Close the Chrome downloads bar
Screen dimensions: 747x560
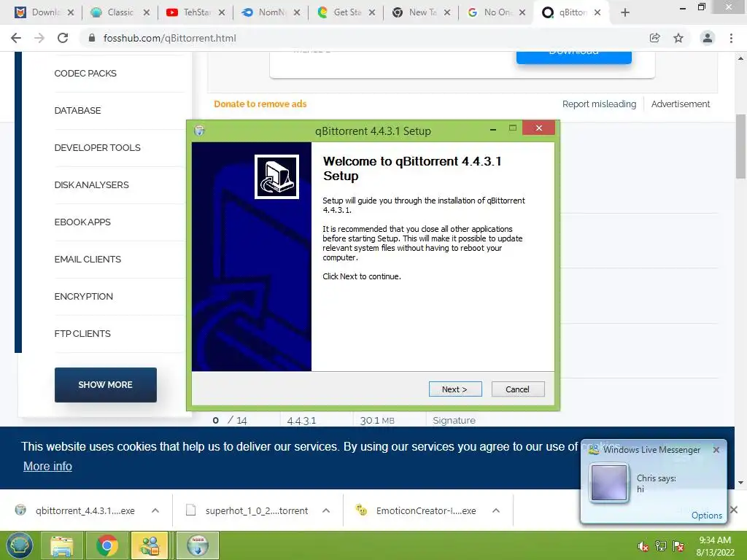[x=734, y=510]
